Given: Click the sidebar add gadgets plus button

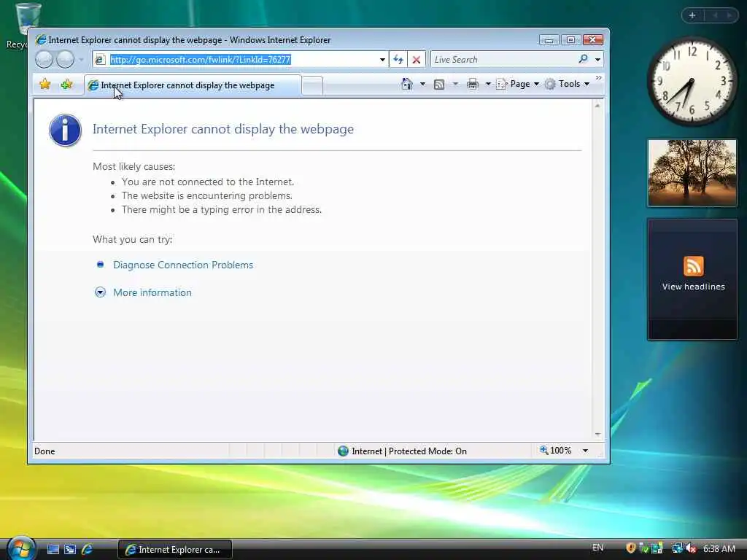Looking at the screenshot, I should [x=692, y=15].
